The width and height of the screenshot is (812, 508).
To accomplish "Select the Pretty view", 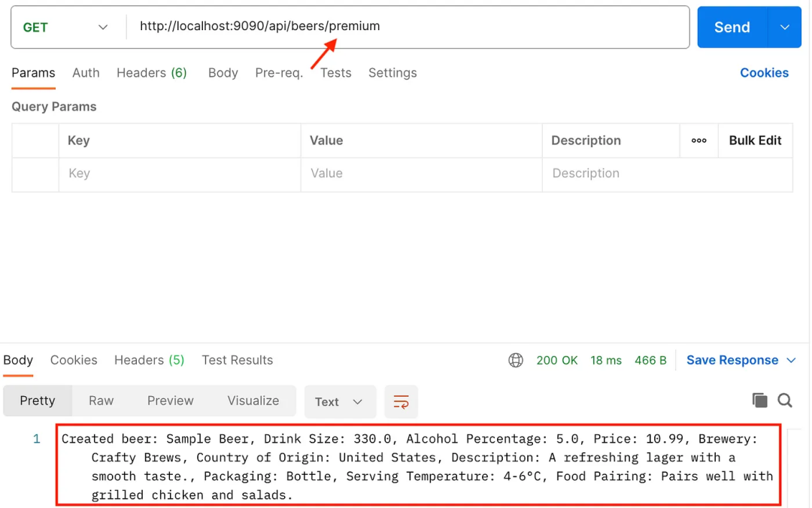I will 38,401.
